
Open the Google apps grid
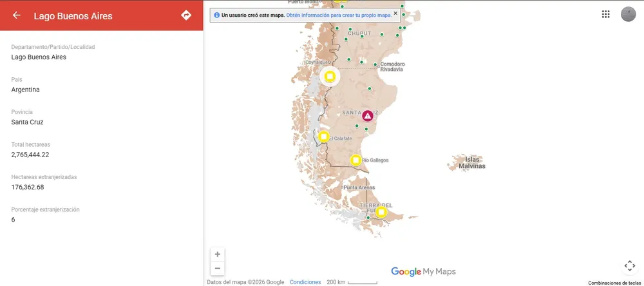click(605, 14)
